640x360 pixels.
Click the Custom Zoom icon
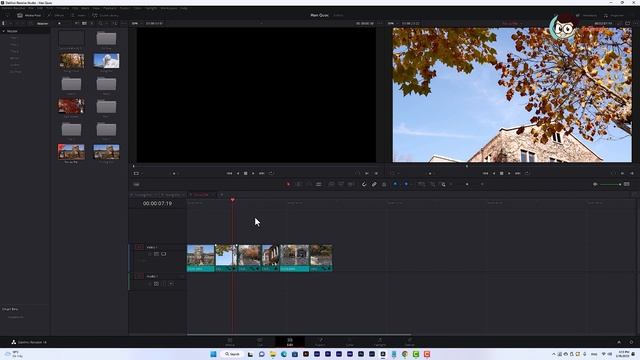pos(443,184)
